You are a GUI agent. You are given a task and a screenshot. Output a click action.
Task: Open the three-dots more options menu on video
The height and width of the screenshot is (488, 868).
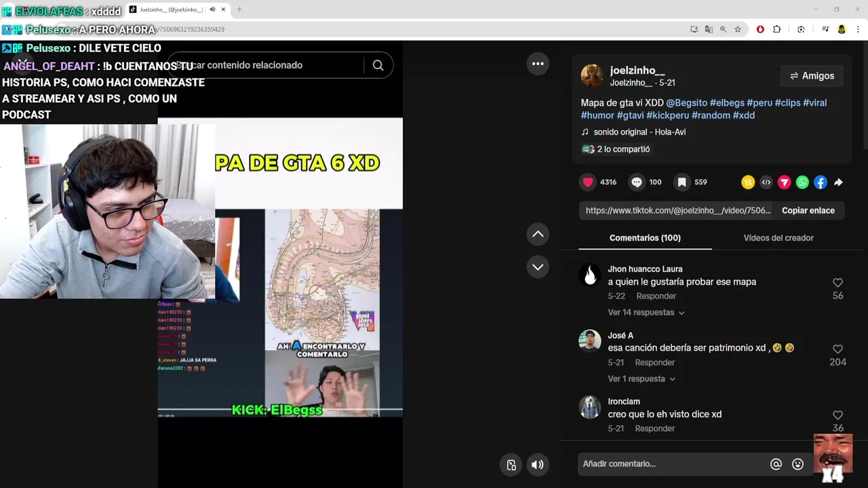(x=538, y=64)
